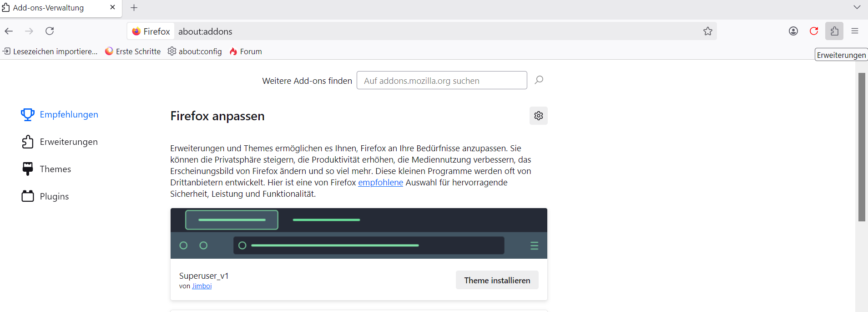Open the about:config bookmark
The image size is (868, 312).
pyautogui.click(x=195, y=51)
